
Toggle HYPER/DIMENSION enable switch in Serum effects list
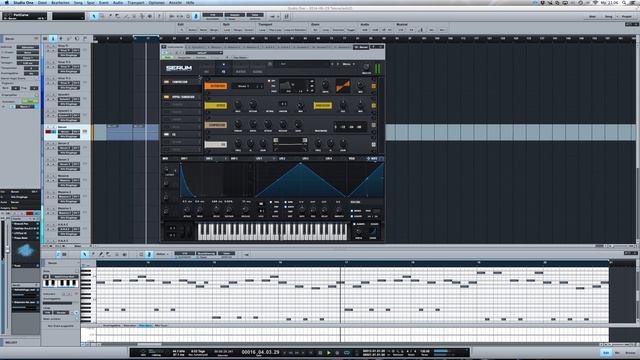click(x=167, y=97)
